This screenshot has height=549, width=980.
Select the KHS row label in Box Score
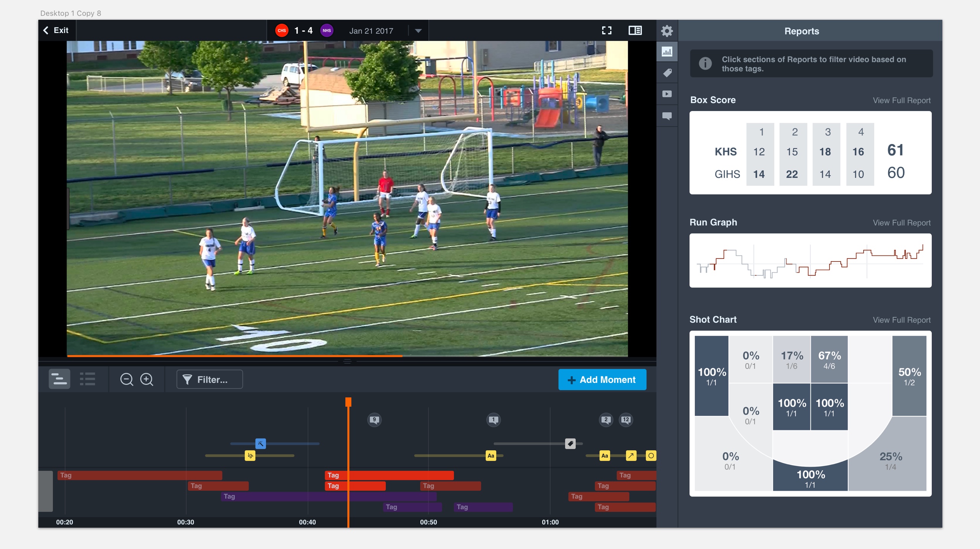(x=726, y=152)
